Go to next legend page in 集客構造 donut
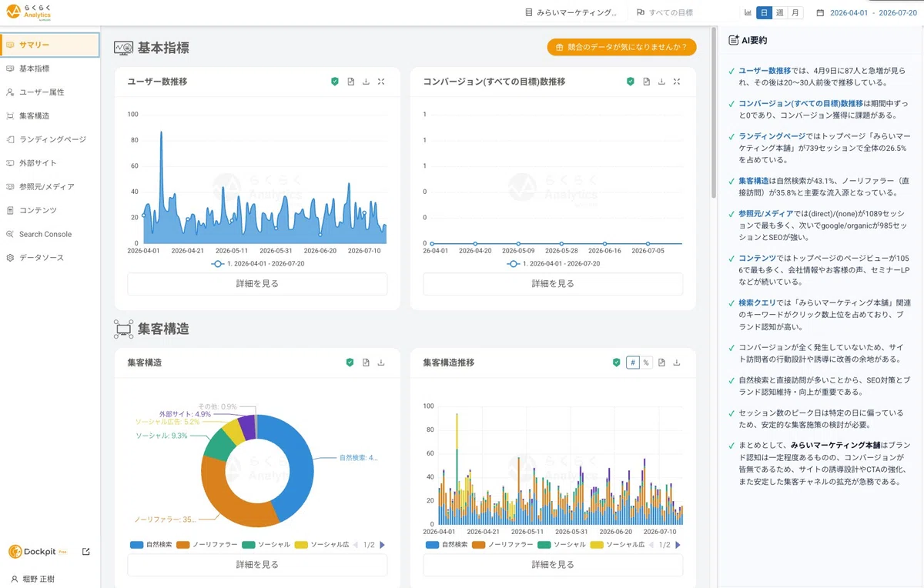The width and height of the screenshot is (924, 588). click(x=383, y=545)
